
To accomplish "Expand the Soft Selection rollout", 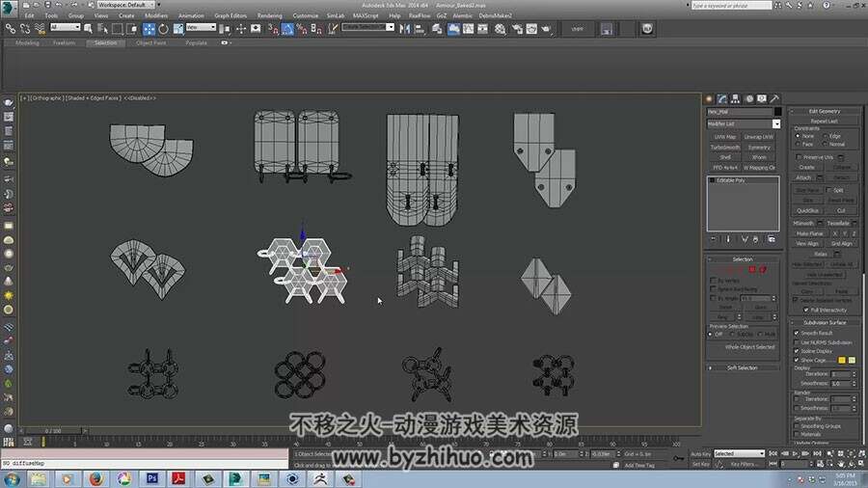I will 742,367.
